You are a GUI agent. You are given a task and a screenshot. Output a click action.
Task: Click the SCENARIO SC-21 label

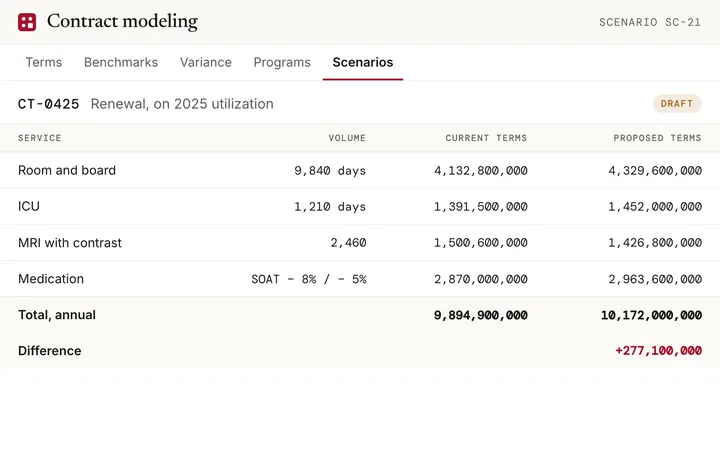pos(650,22)
